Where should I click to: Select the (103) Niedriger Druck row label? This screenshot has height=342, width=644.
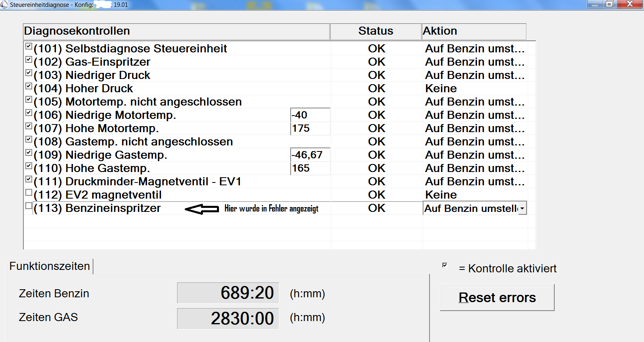[92, 75]
